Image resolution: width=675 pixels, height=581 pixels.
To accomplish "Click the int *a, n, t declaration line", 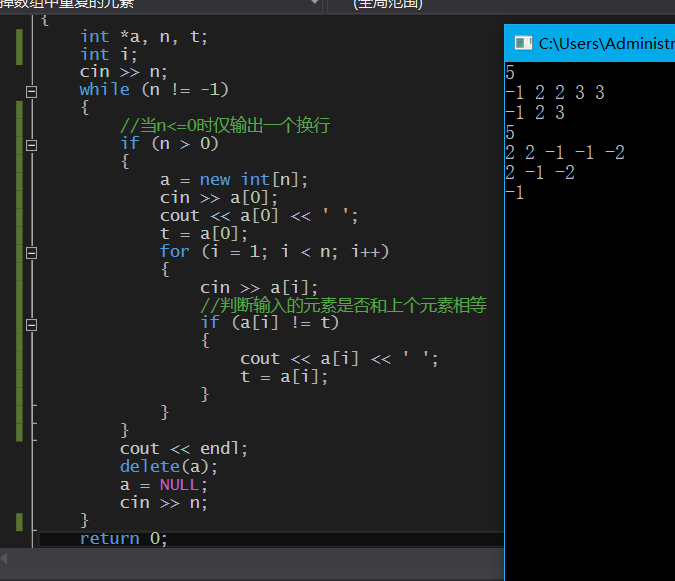I will click(144, 36).
